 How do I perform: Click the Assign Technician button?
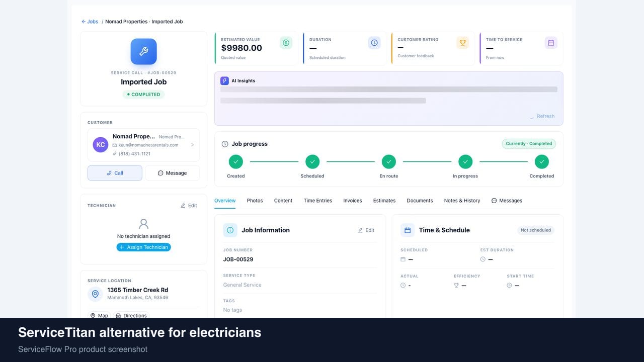(143, 247)
